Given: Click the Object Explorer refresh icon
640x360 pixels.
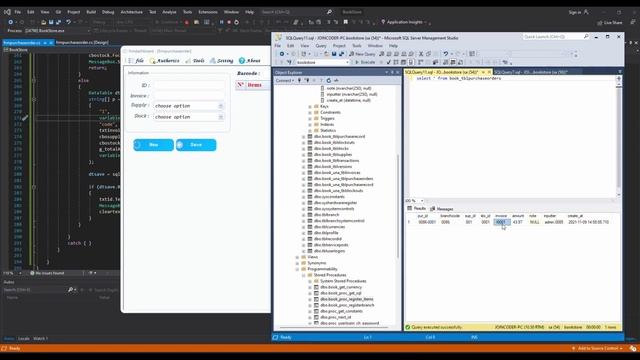Looking at the screenshot, I should [329, 80].
